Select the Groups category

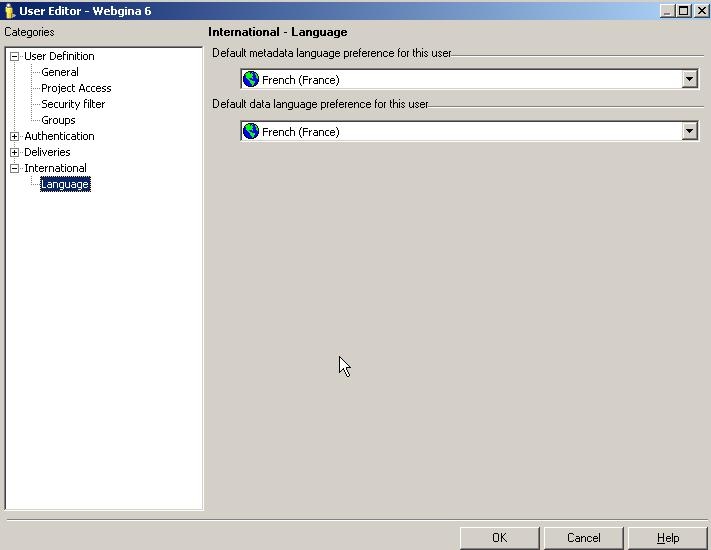point(58,120)
